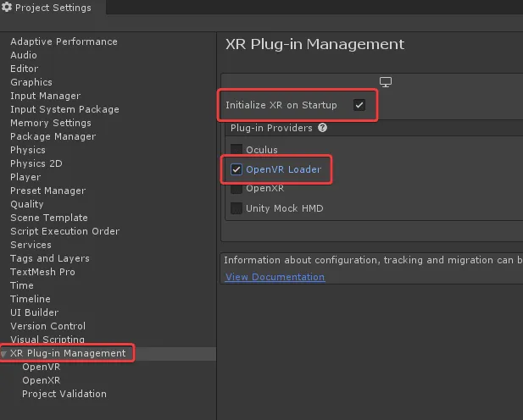Screen dimensions: 523x420
Task: Enable the OpenXR plug-in provider
Action: (x=236, y=189)
